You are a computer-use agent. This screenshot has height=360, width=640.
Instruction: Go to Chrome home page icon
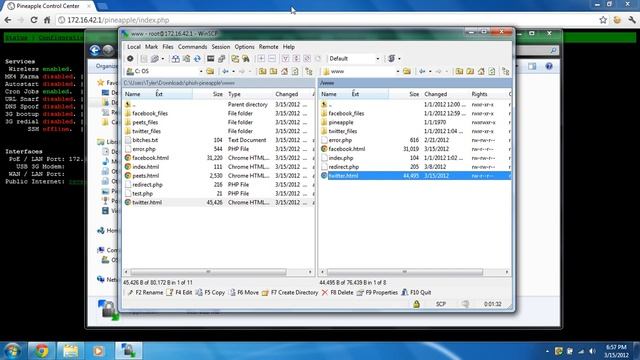tap(47, 20)
